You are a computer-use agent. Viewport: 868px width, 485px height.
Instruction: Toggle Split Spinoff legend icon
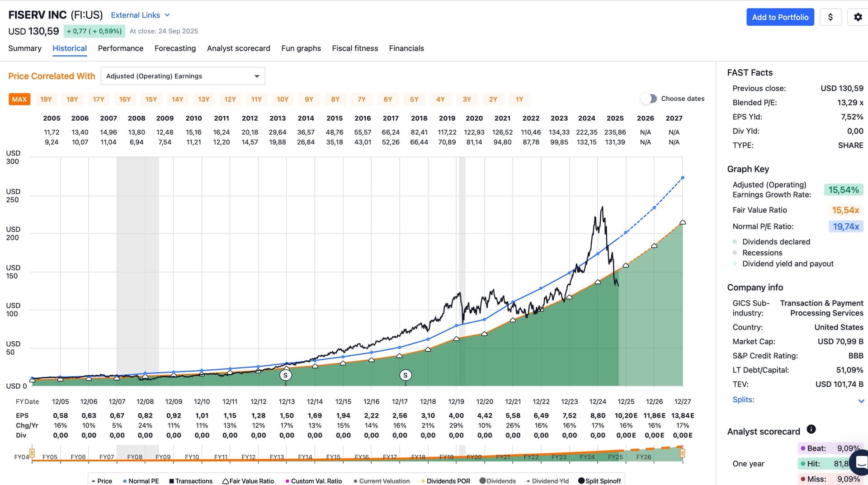[x=581, y=481]
